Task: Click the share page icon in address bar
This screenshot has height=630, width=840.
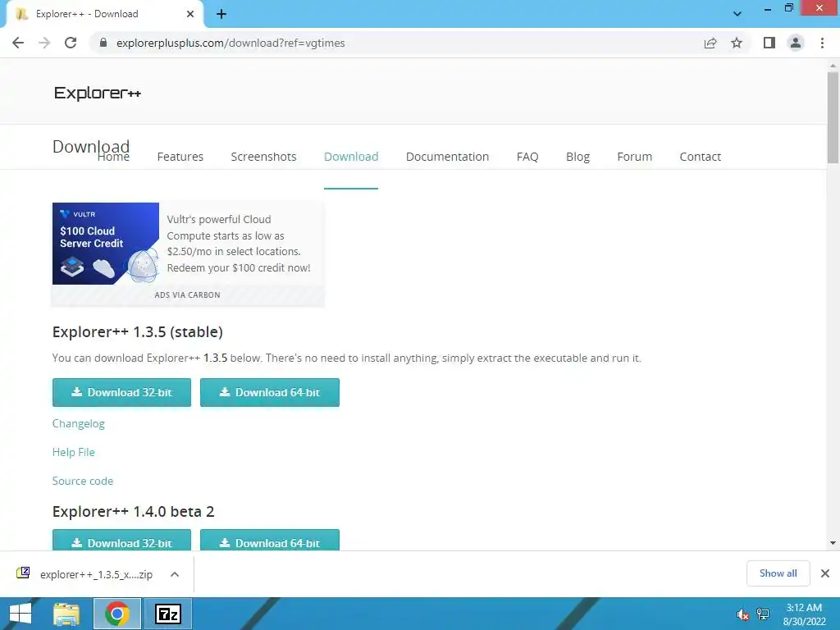Action: (710, 43)
